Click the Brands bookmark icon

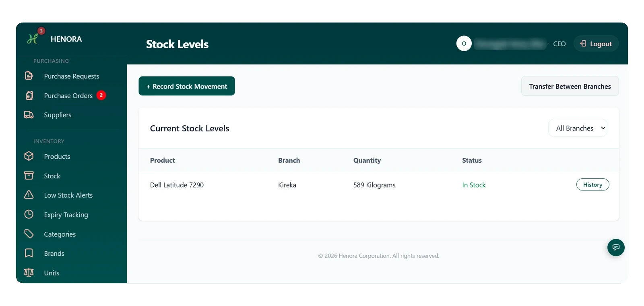click(29, 253)
